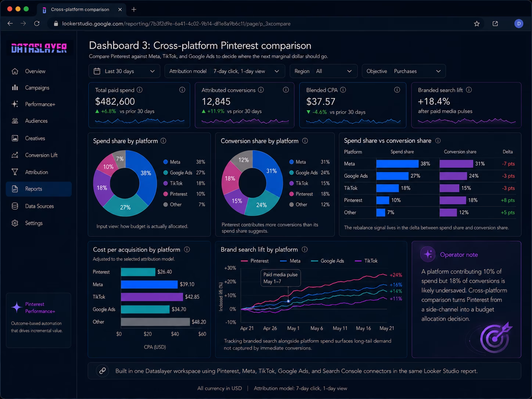Click info icon next to Brand search lift by platform
Image resolution: width=532 pixels, height=399 pixels.
point(305,249)
